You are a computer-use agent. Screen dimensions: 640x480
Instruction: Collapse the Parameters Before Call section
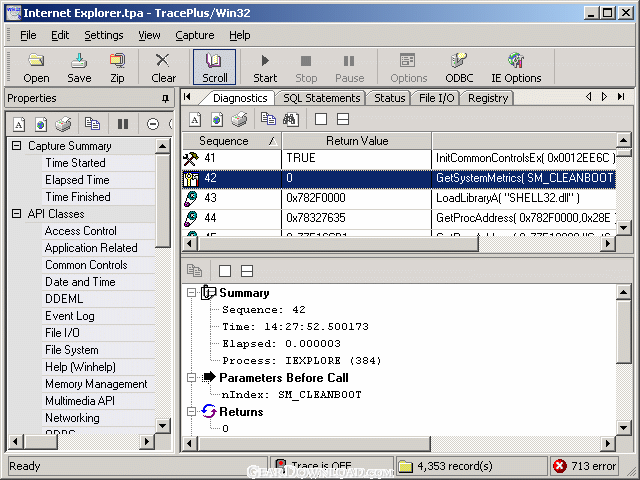point(191,378)
